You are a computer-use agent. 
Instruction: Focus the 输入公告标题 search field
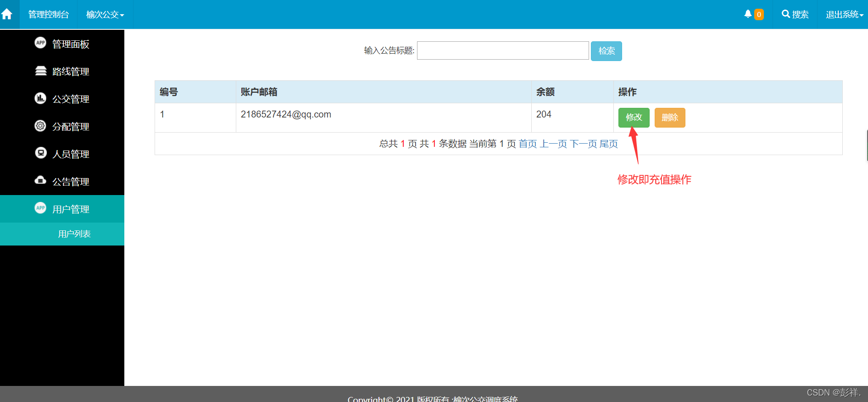pos(503,50)
